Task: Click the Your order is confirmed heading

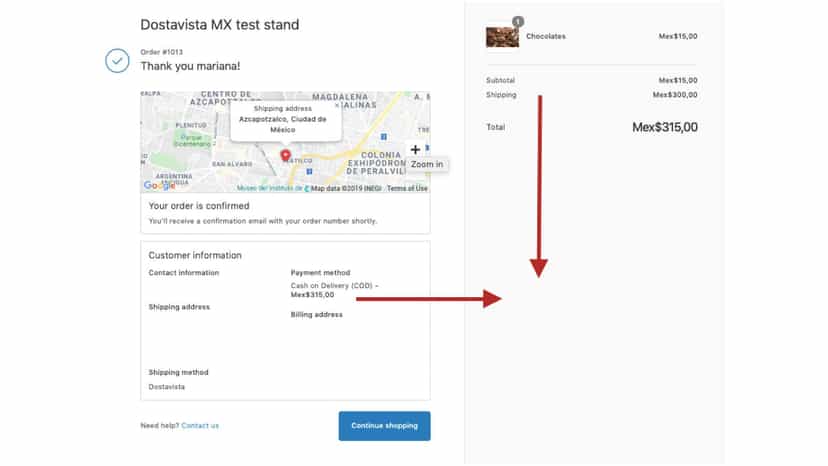Action: point(199,206)
